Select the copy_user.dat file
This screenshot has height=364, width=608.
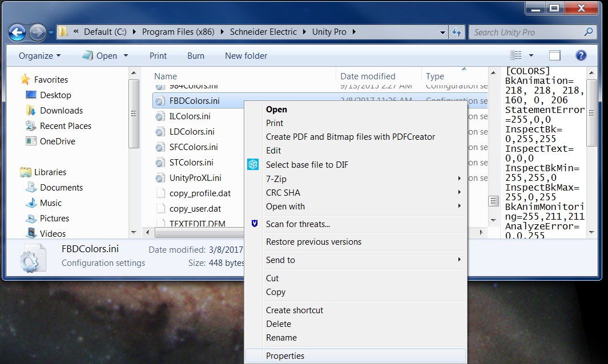(195, 209)
